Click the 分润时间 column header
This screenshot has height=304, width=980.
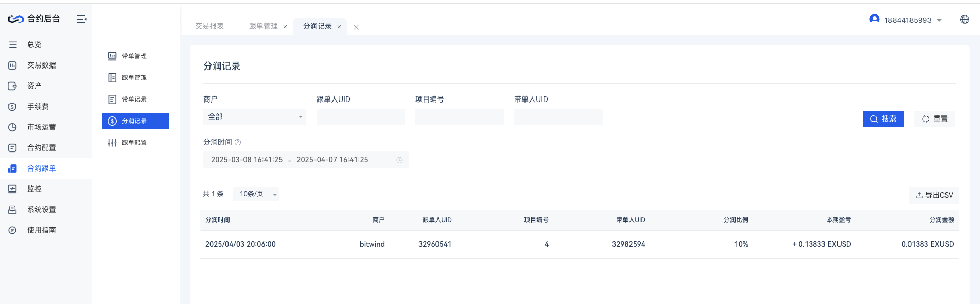coord(218,220)
